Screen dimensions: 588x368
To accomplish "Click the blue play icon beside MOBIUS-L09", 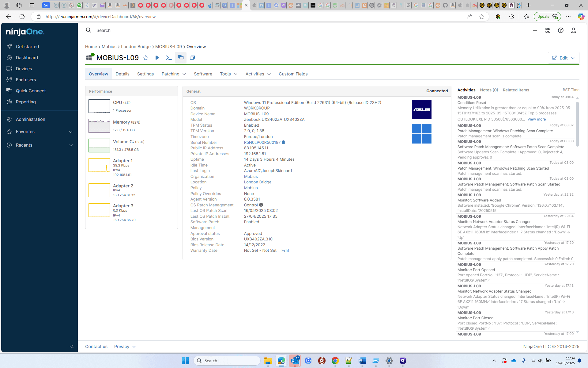I will click(x=157, y=58).
